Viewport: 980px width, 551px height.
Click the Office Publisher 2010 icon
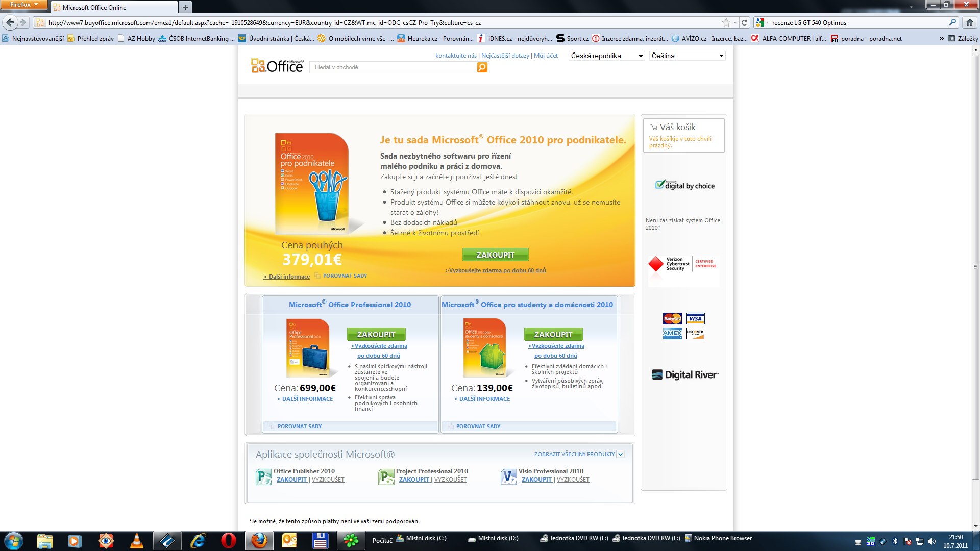point(263,477)
